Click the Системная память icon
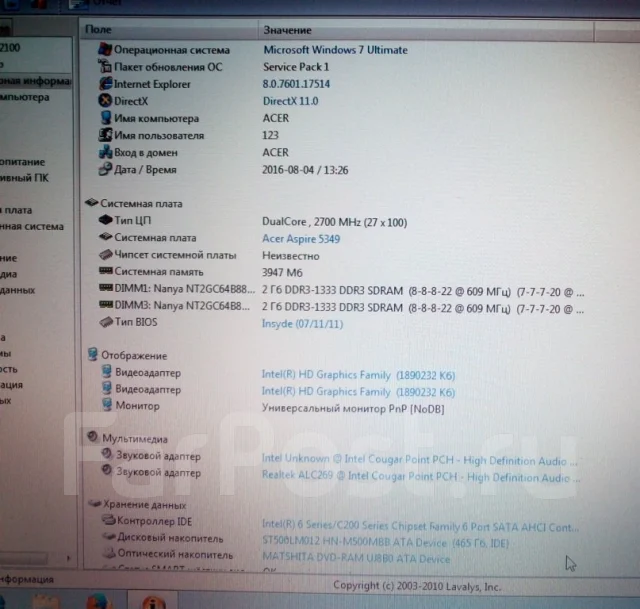Screen dimensions: 640x609 click(x=106, y=271)
